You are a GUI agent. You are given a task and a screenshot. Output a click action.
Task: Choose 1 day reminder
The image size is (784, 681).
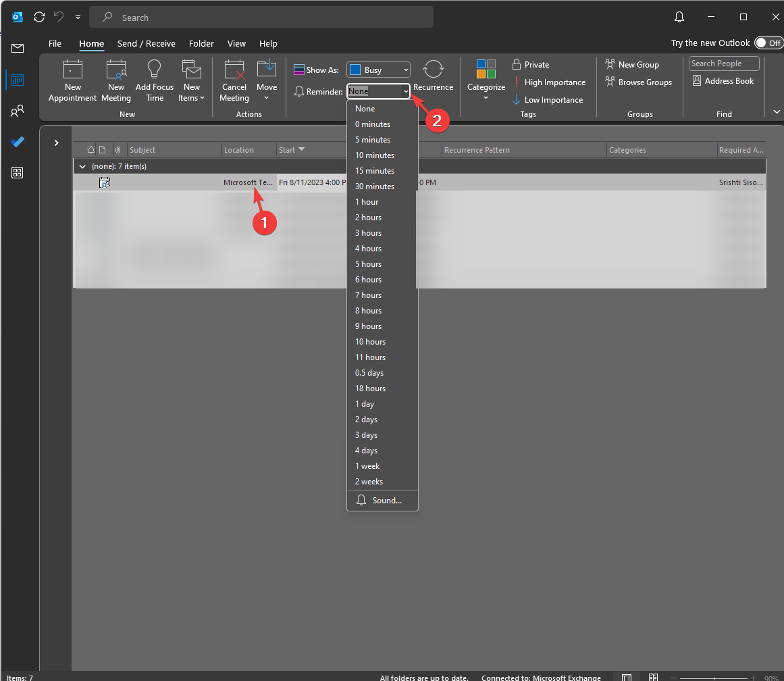[382, 404]
